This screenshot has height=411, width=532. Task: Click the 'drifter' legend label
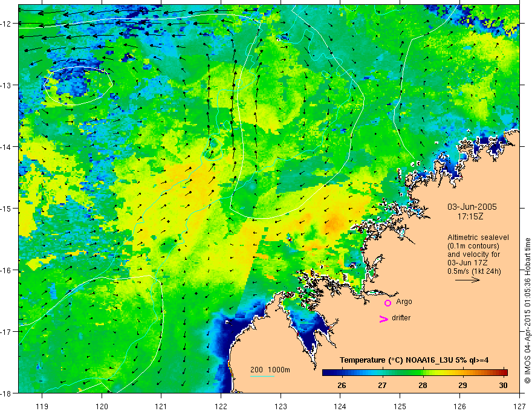click(401, 318)
